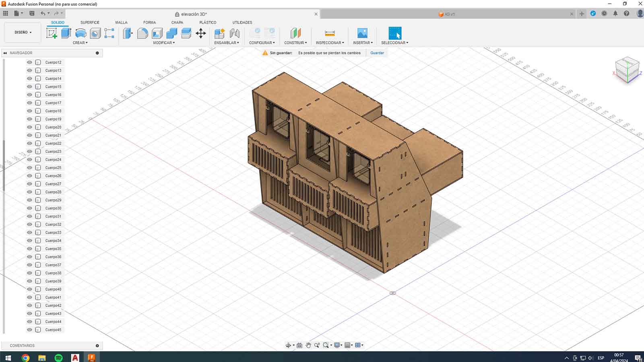644x362 pixels.
Task: Select the Press Pull tool
Action: tap(128, 33)
